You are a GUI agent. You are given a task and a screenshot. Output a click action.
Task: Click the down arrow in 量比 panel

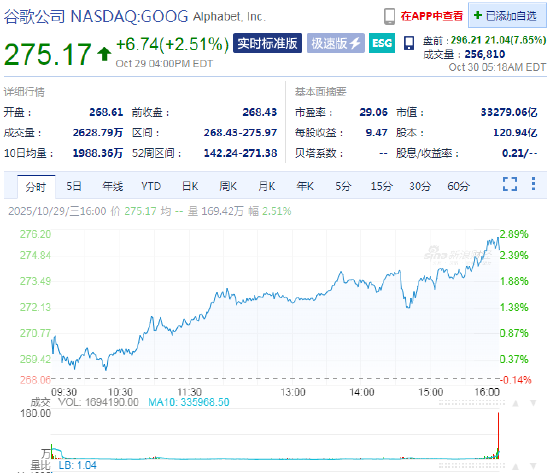pyautogui.click(x=533, y=466)
